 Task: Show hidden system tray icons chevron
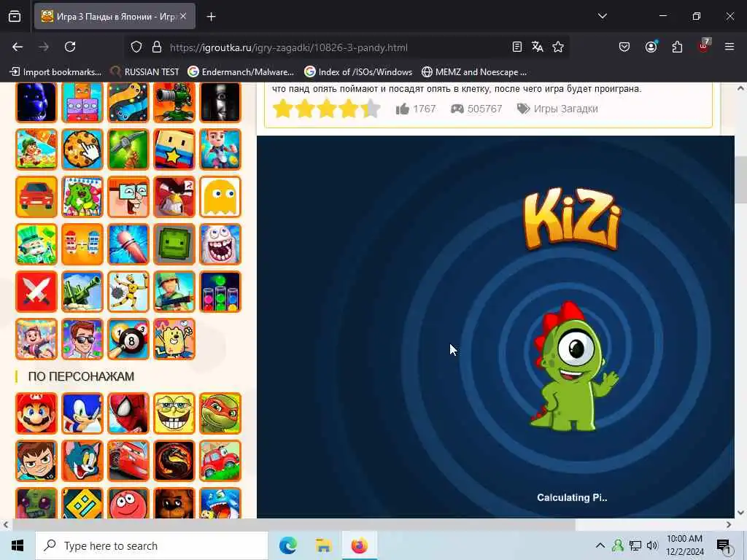tap(600, 545)
